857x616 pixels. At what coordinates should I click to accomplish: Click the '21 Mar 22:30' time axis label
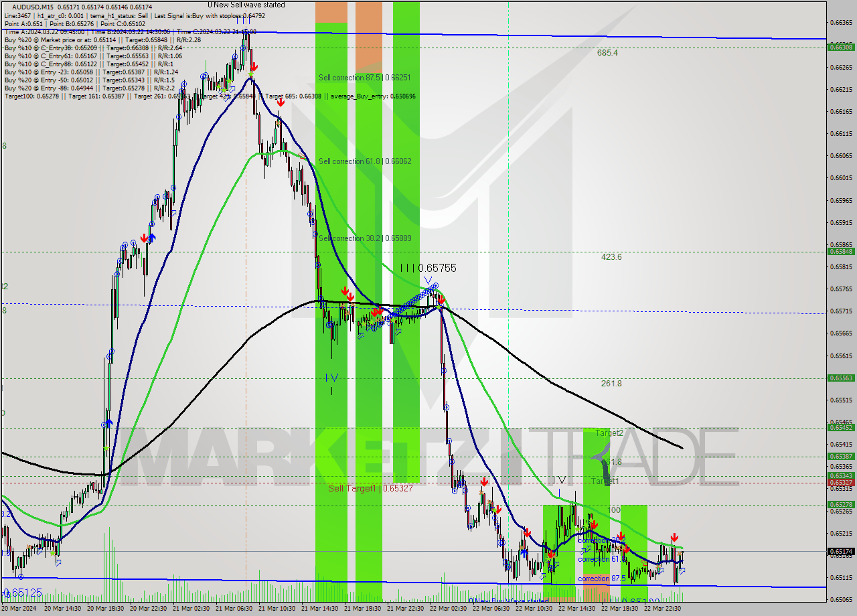(406, 609)
